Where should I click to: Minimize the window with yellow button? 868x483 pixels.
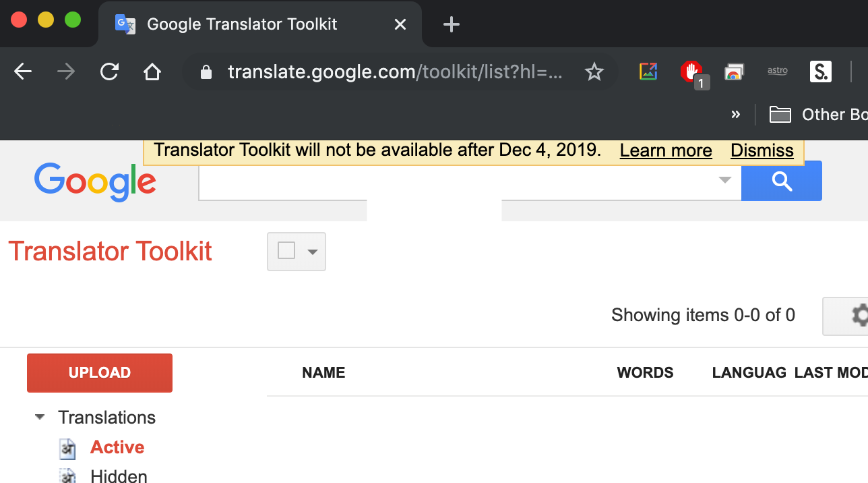point(46,20)
